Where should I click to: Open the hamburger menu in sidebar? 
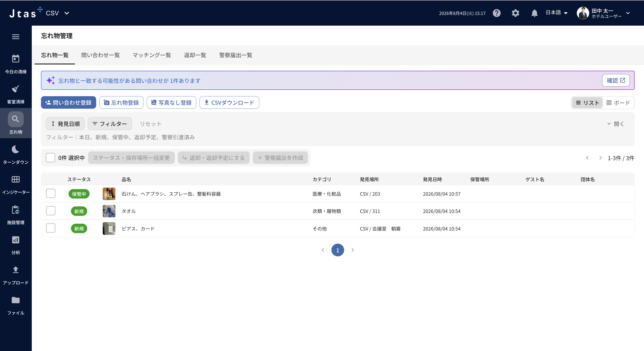pyautogui.click(x=16, y=37)
